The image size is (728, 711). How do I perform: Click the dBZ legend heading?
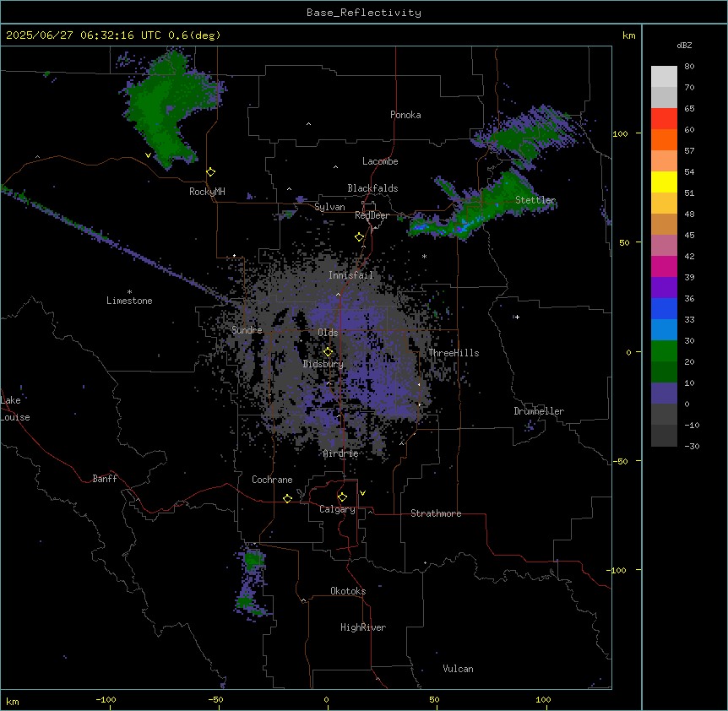[x=684, y=45]
